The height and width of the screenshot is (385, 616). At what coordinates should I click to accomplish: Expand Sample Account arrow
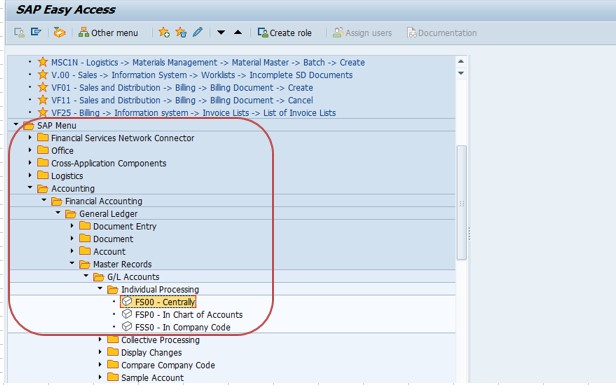(100, 377)
